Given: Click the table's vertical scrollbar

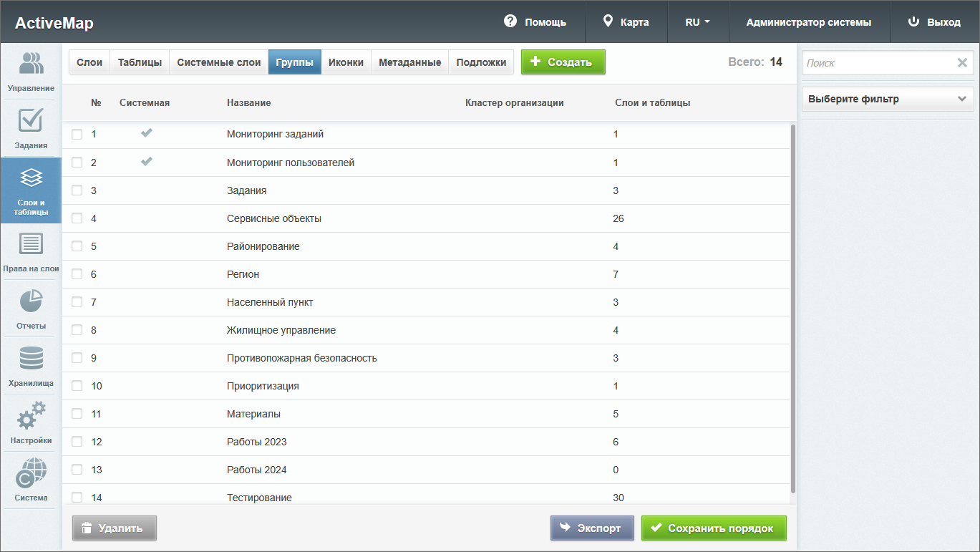Looking at the screenshot, I should pyautogui.click(x=793, y=308).
